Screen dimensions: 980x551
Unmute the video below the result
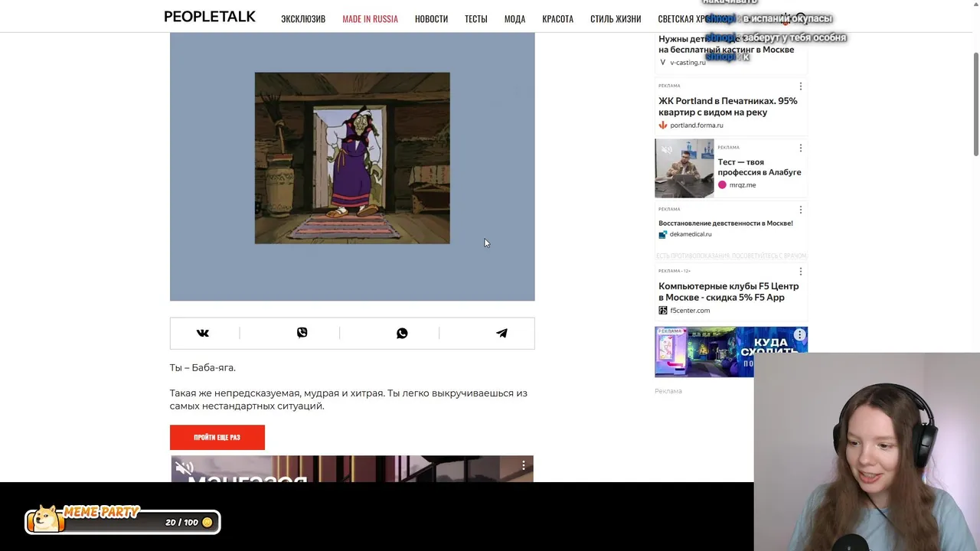click(185, 468)
